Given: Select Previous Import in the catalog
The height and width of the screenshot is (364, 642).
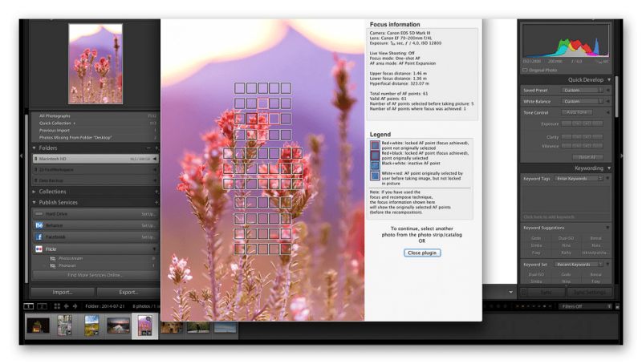Looking at the screenshot, I should click(x=95, y=131).
